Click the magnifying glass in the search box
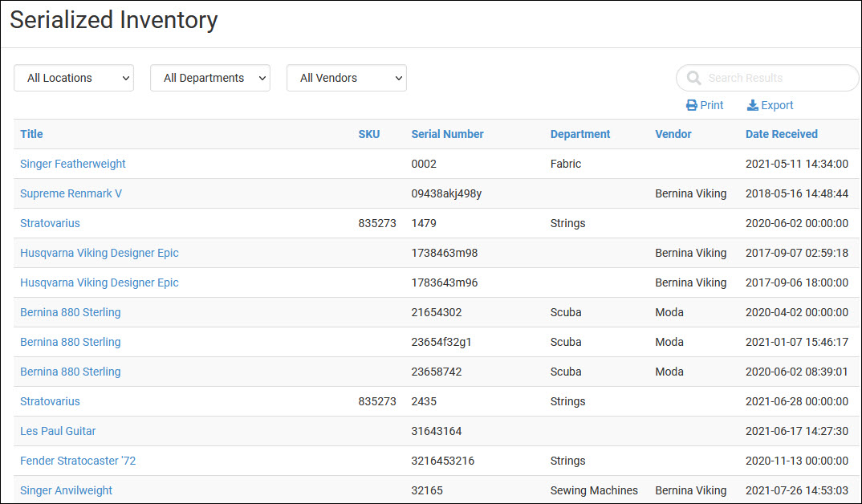The image size is (862, 504). click(693, 78)
